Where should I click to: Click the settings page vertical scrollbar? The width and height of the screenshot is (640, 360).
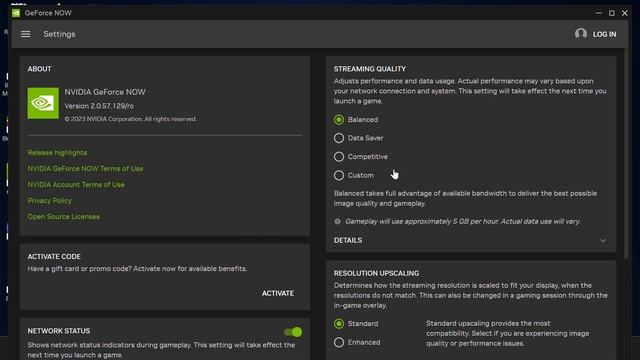pos(627,153)
